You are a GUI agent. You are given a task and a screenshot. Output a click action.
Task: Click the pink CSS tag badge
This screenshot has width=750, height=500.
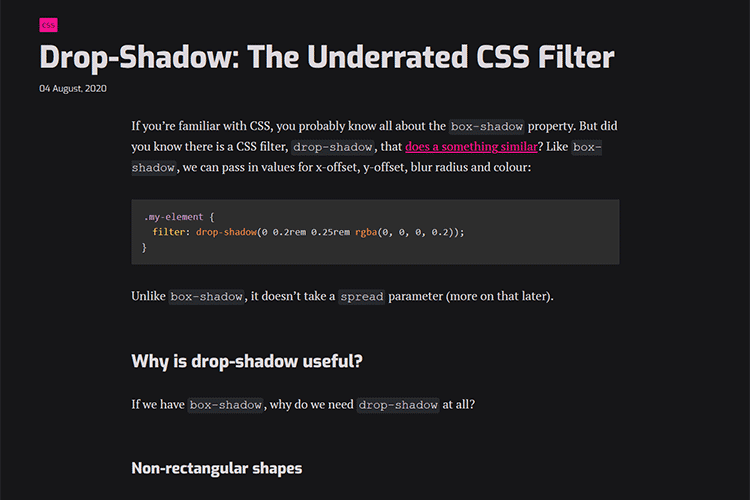[x=48, y=24]
